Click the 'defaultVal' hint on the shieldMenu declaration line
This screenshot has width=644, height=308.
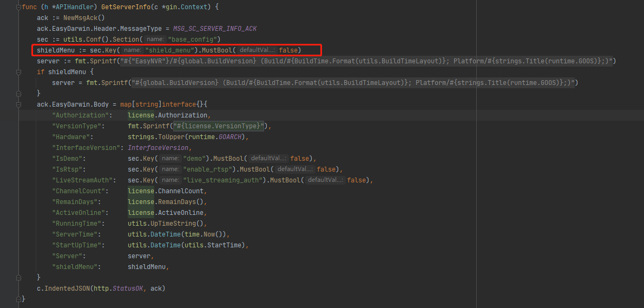pyautogui.click(x=257, y=50)
